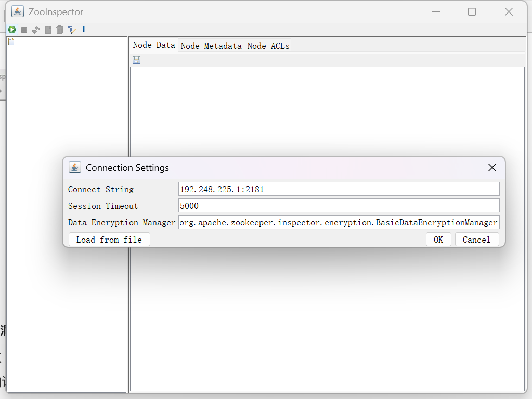This screenshot has height=399, width=532.
Task: Select the root node document icon in tree
Action: point(11,42)
